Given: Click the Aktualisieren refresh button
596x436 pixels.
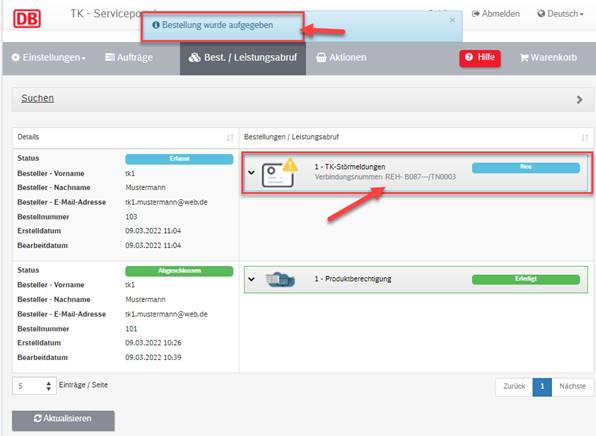Looking at the screenshot, I should (63, 420).
